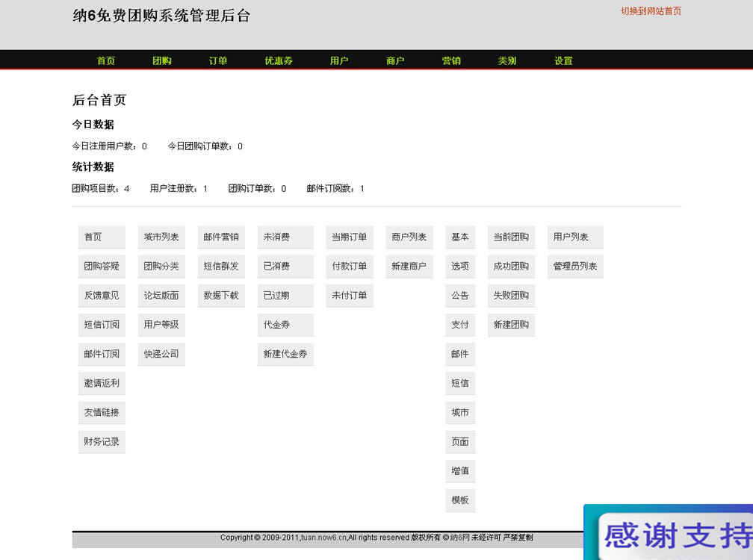The image size is (753, 560).
Task: Open the 未付订单 shortcut
Action: pyautogui.click(x=350, y=296)
